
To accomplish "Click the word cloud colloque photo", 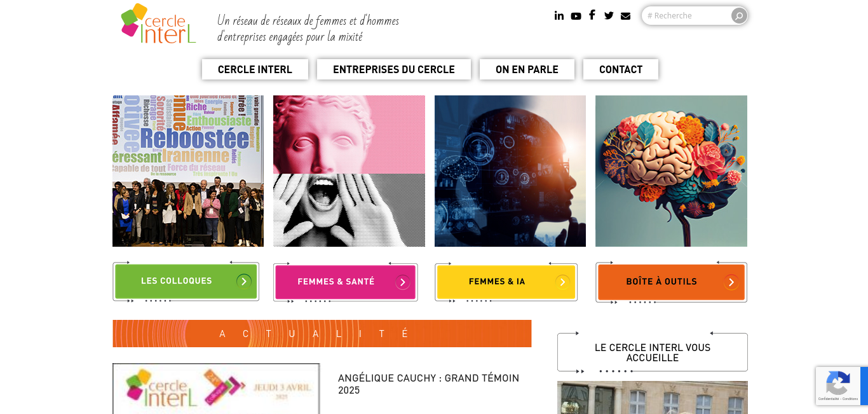I will [x=188, y=171].
